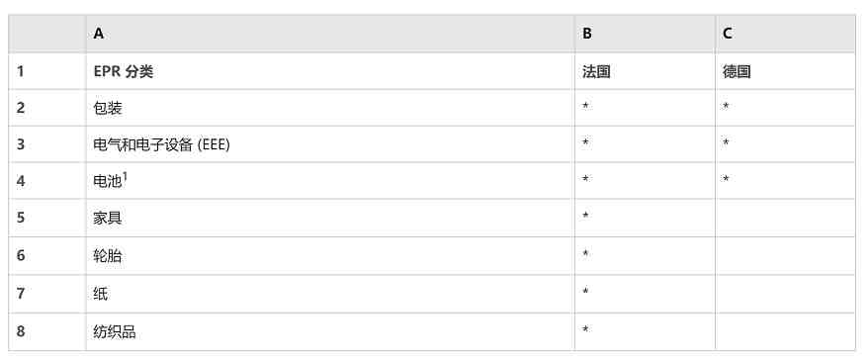The image size is (868, 364).
Task: Click the asterisk in 德国 column for 电池
Action: pyautogui.click(x=726, y=178)
